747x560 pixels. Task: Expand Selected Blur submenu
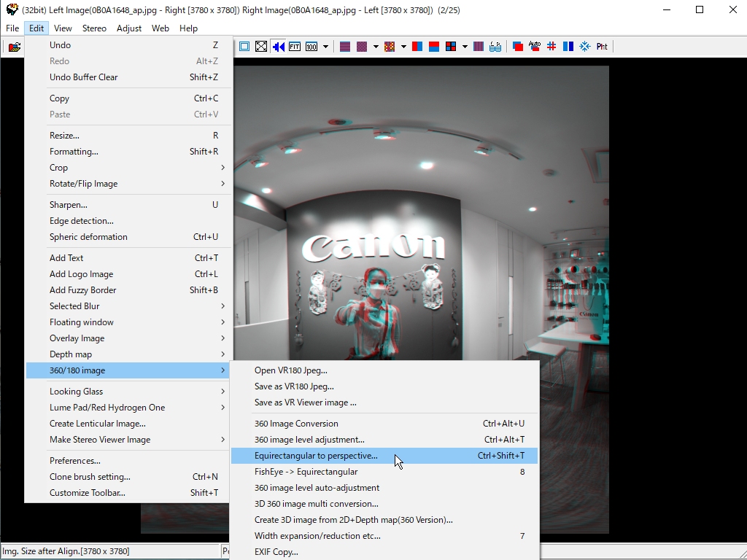(x=128, y=306)
